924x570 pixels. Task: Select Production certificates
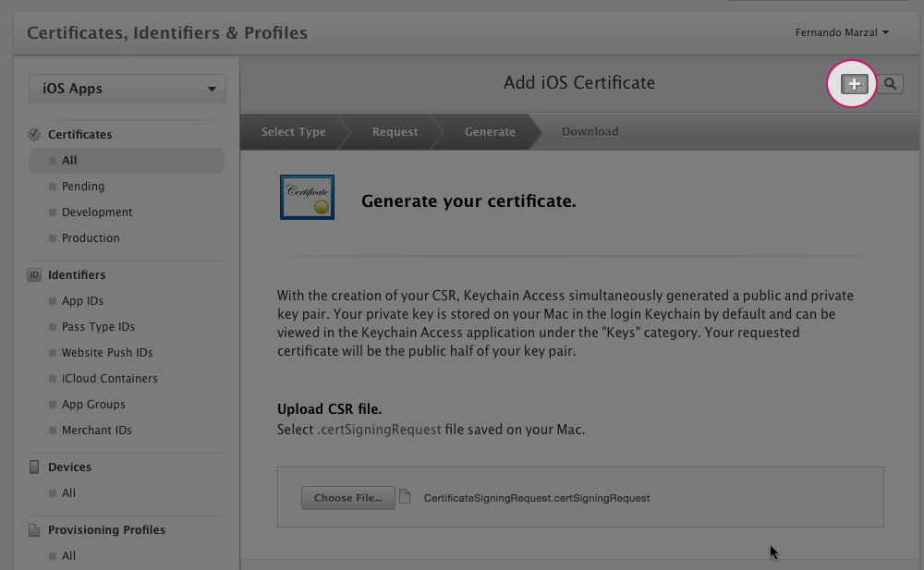click(91, 238)
